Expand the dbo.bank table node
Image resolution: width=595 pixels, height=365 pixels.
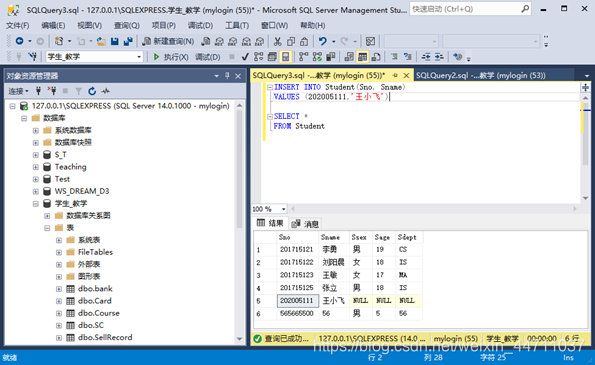coord(59,289)
